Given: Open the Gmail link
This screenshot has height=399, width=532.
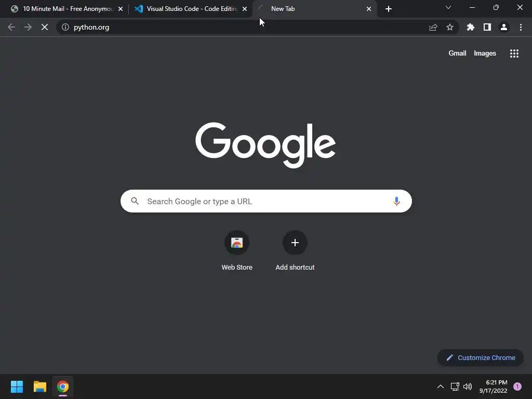Looking at the screenshot, I should pos(457,54).
